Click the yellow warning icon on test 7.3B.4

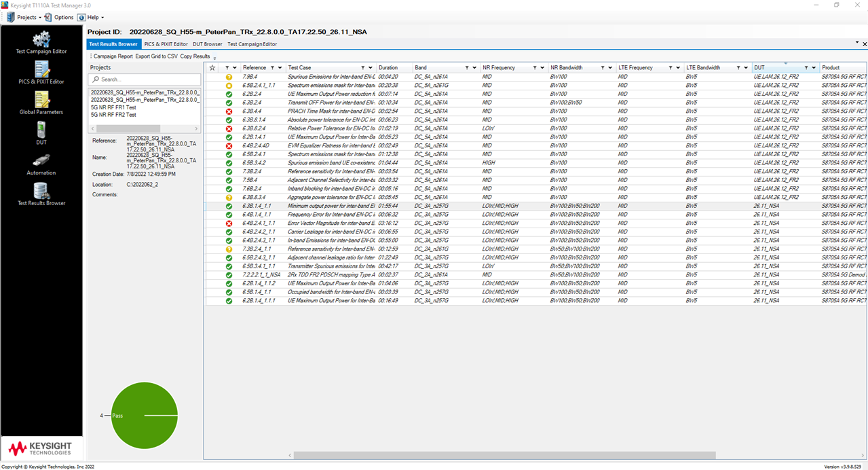(x=229, y=75)
